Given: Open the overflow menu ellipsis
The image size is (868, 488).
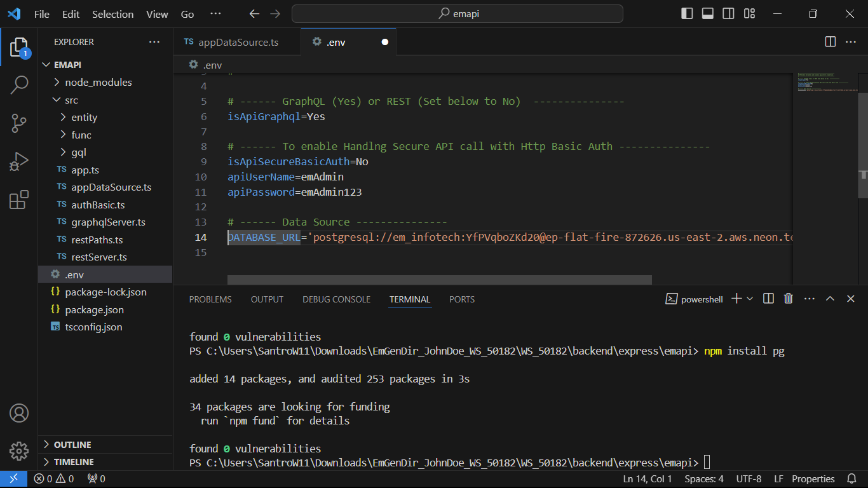Looking at the screenshot, I should pos(216,14).
